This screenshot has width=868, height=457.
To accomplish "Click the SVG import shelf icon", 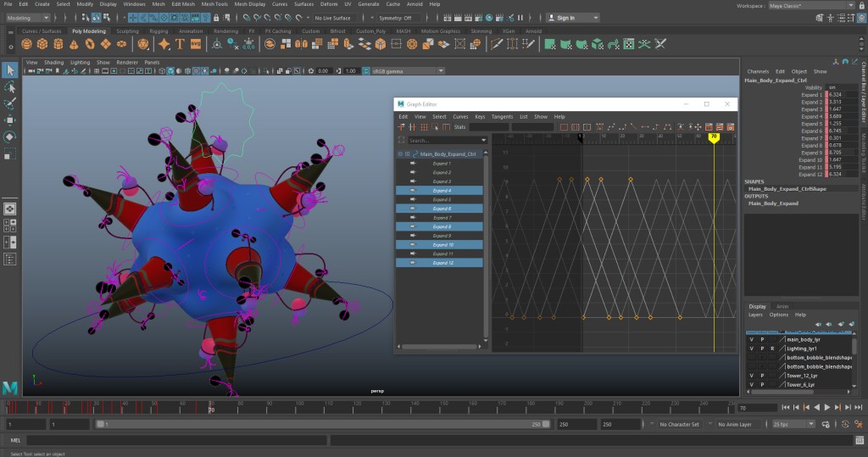I will [x=196, y=43].
